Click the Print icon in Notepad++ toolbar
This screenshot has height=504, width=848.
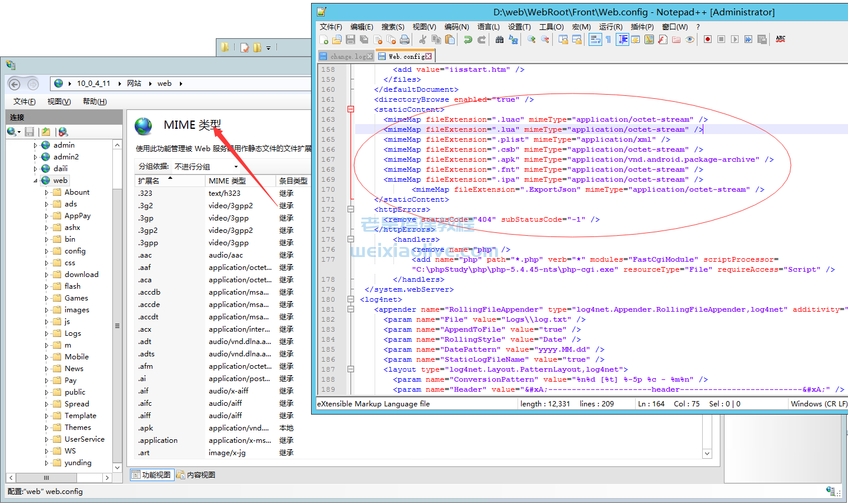pos(405,39)
